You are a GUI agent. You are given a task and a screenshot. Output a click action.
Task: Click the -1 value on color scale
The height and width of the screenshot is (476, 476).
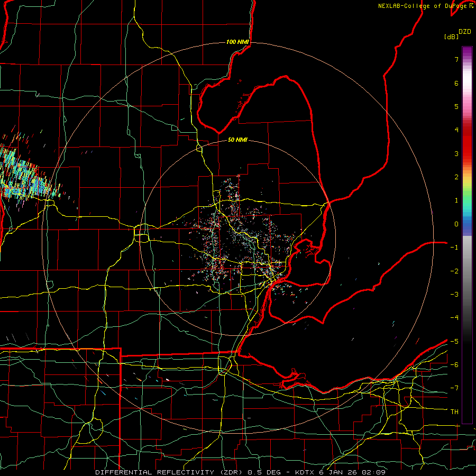point(454,248)
